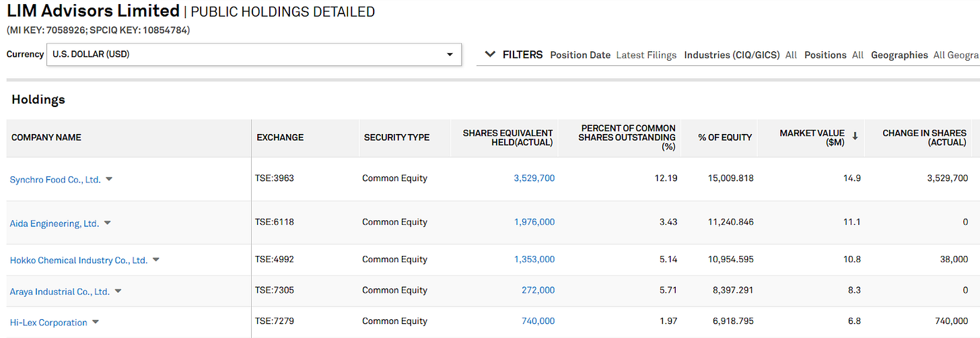Viewport: 980px width, 338px height.
Task: Click the sort arrow icon on Market Value column
Action: (x=855, y=135)
